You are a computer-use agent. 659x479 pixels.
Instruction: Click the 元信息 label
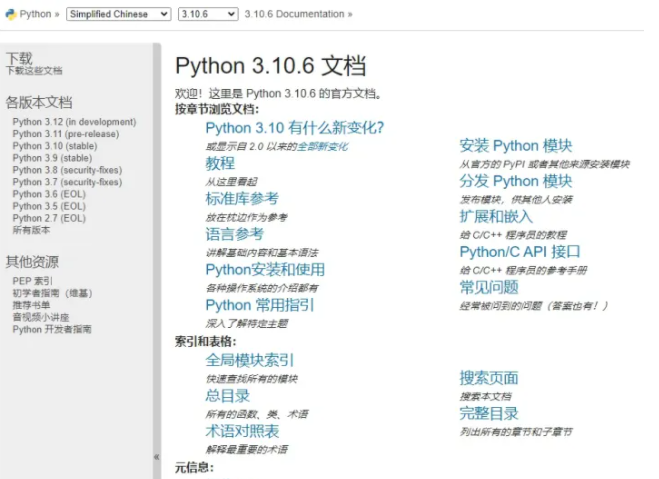pos(194,468)
